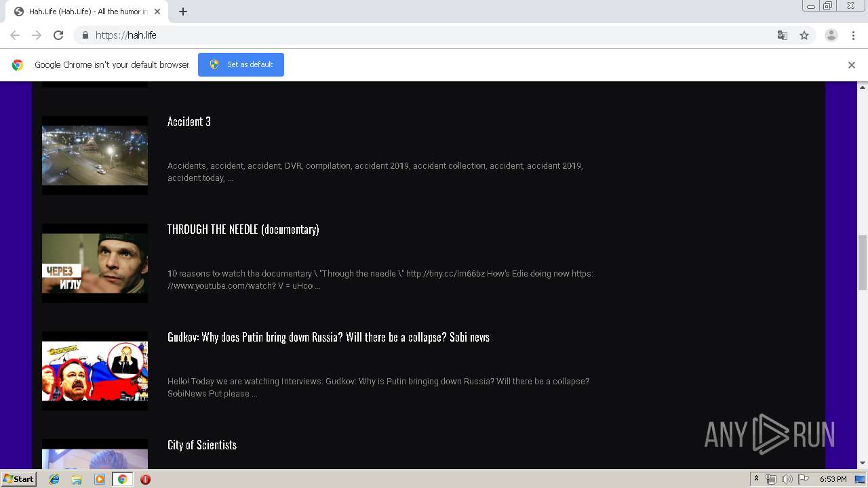Dismiss the default browser infobar

852,65
